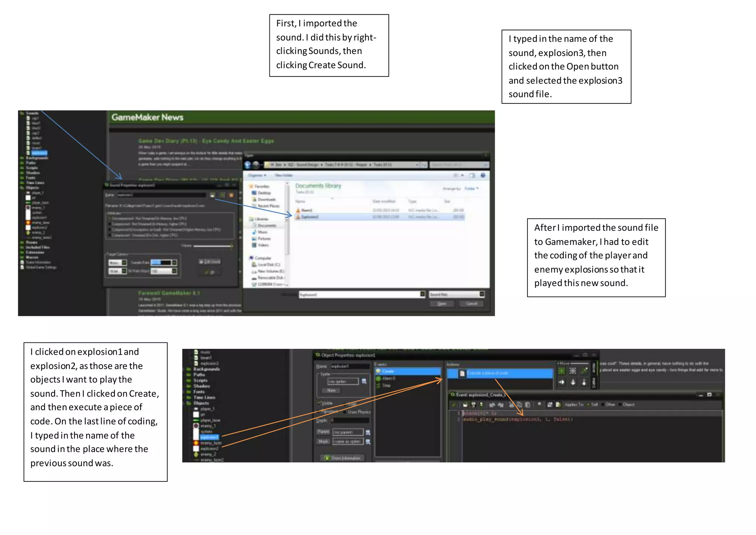Click the Open button in file dialog
Image resolution: width=756 pixels, height=535 pixels.
click(441, 304)
